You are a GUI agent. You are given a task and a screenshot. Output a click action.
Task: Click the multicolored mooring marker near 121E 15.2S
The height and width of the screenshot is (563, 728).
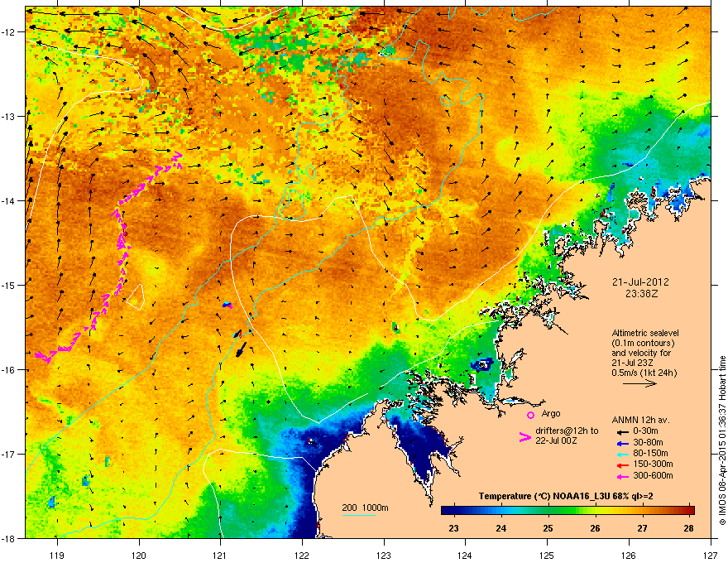[x=227, y=305]
